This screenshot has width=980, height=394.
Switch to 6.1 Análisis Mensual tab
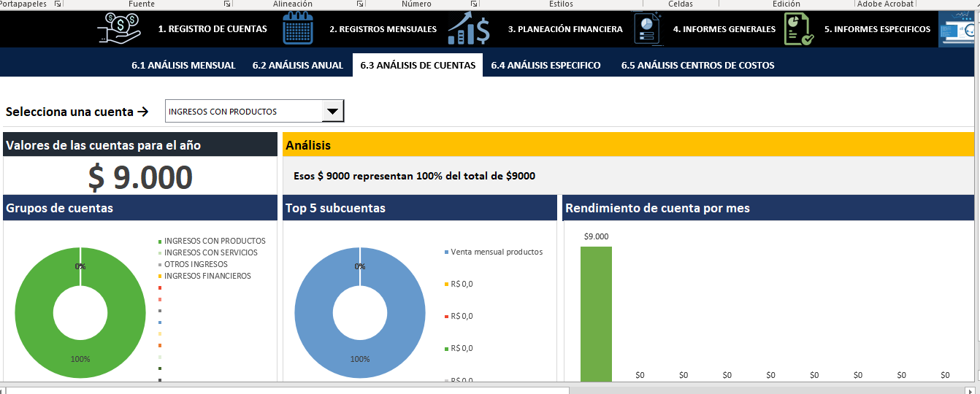(183, 65)
